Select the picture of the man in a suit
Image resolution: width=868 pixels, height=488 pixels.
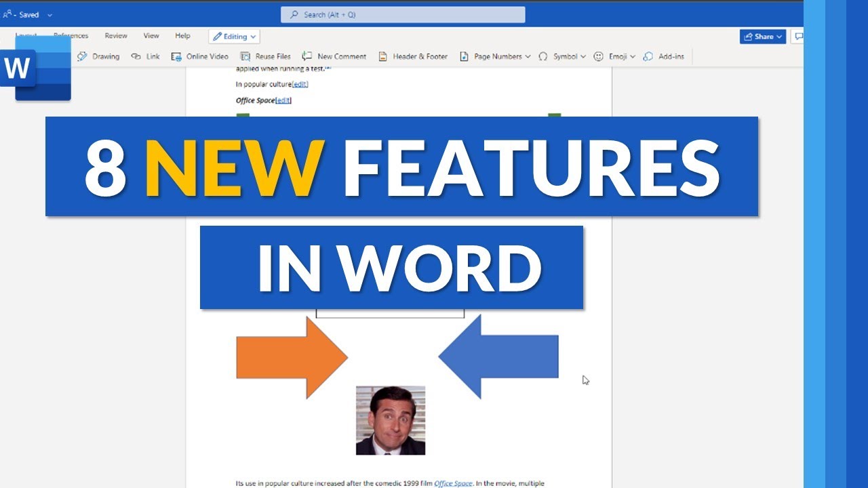point(391,420)
